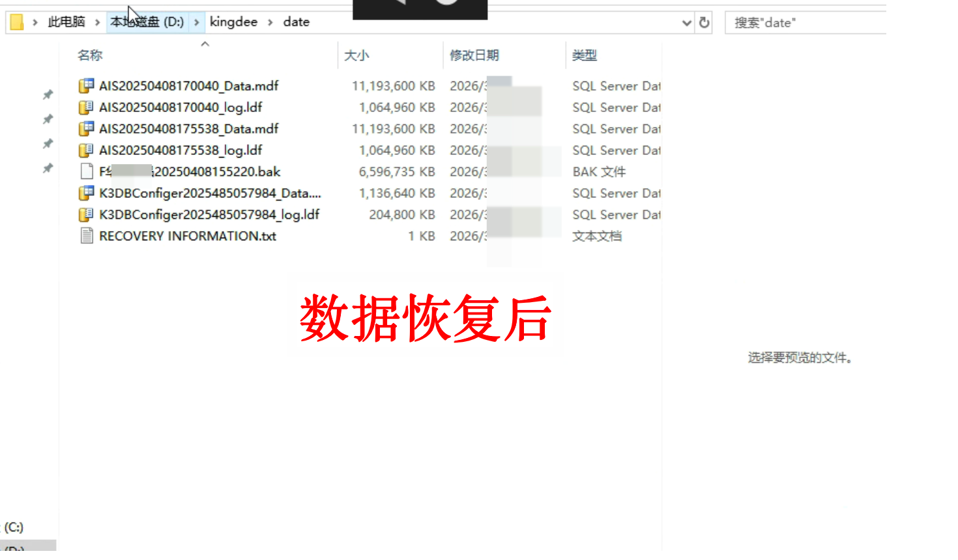Click the 文本文档 type cell
The height and width of the screenshot is (560, 958).
(x=597, y=236)
